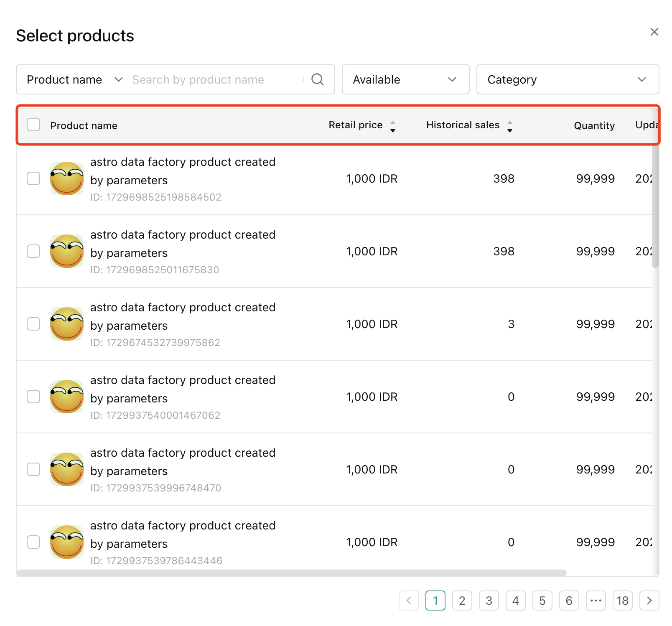The width and height of the screenshot is (672, 626).
Task: Click the horizontal scrollbar below the table
Action: click(x=291, y=573)
